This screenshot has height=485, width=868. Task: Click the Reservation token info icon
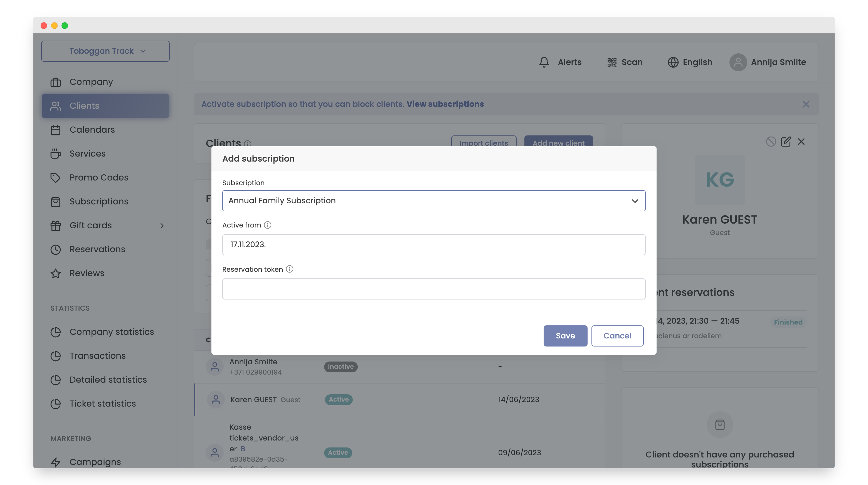tap(289, 269)
